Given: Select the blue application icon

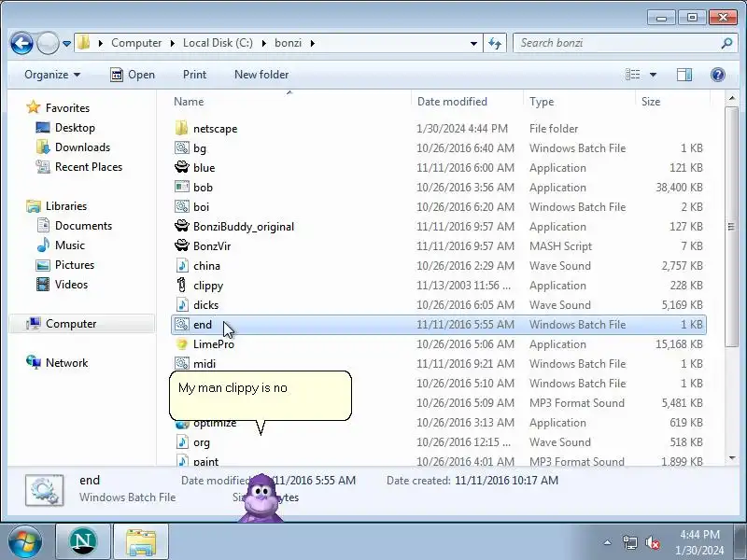Looking at the screenshot, I should pos(181,168).
